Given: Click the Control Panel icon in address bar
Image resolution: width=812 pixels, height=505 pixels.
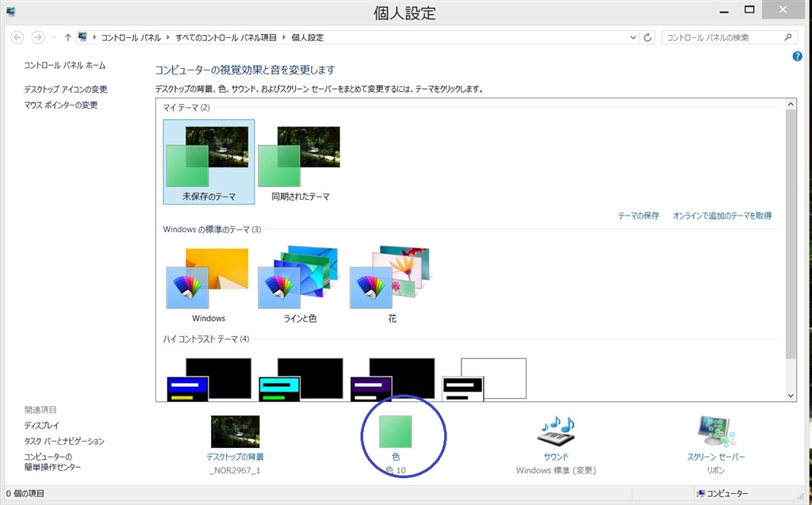Looking at the screenshot, I should coord(82,37).
